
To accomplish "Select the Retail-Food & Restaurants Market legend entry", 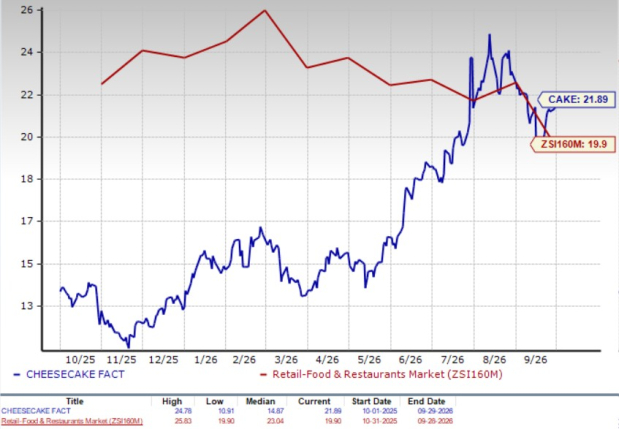I will point(381,374).
